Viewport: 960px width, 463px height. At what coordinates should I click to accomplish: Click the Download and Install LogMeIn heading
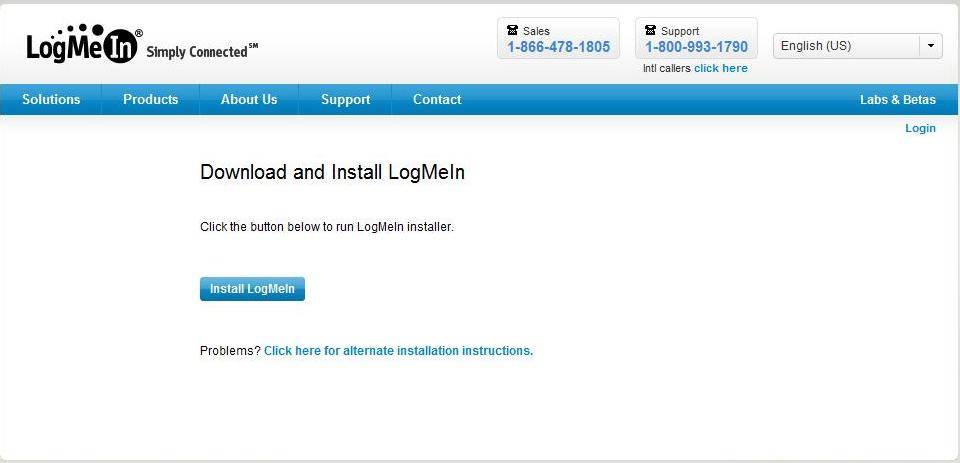click(x=332, y=172)
